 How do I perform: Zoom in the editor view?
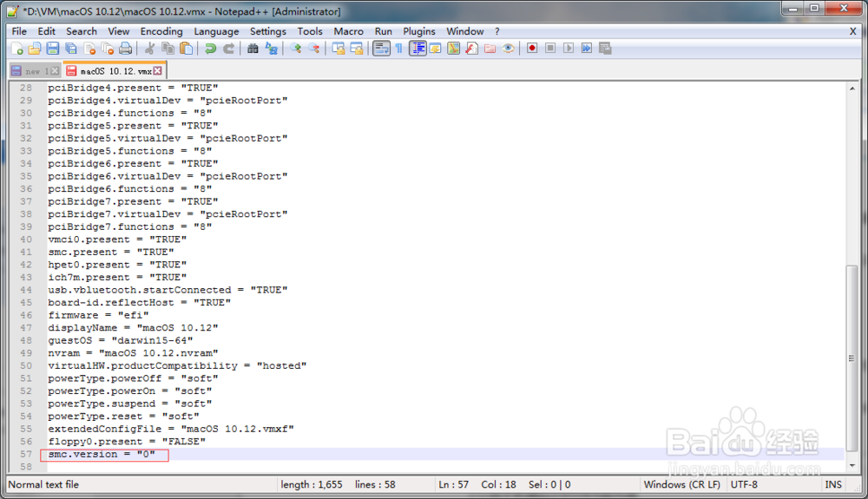click(296, 49)
